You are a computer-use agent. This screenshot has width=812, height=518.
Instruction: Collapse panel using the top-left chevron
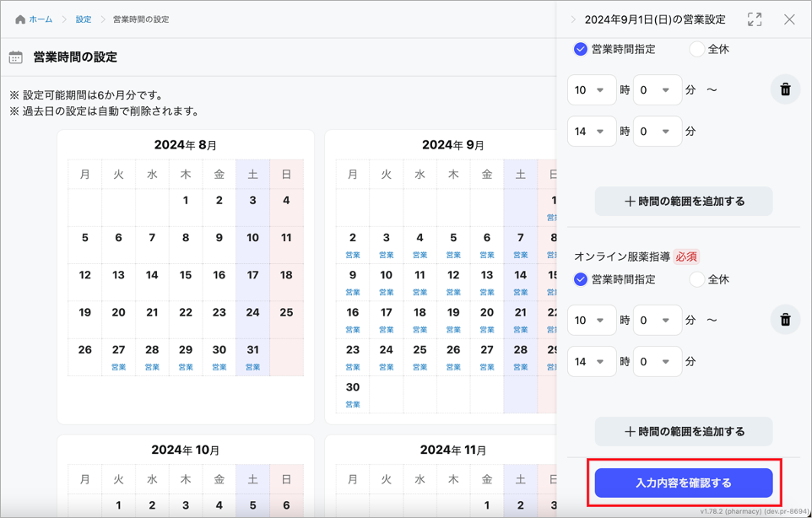(x=573, y=19)
